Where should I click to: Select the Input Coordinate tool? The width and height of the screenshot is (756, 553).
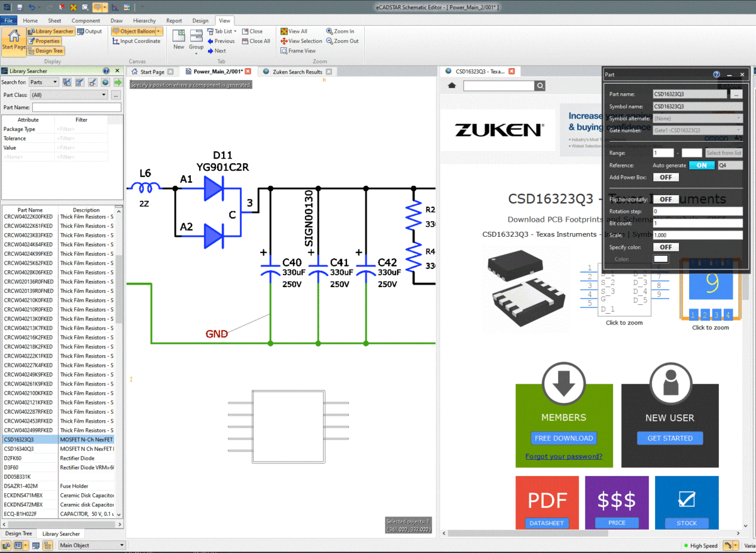pos(136,41)
